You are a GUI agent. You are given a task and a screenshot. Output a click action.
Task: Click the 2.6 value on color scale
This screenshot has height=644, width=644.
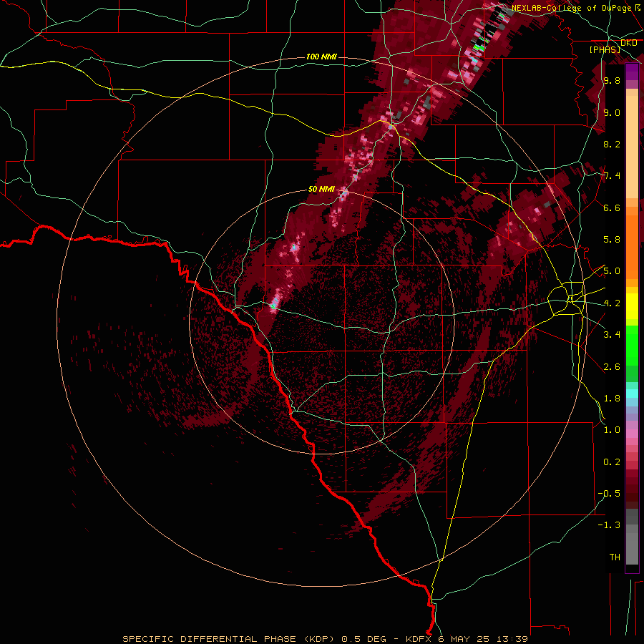pos(612,366)
